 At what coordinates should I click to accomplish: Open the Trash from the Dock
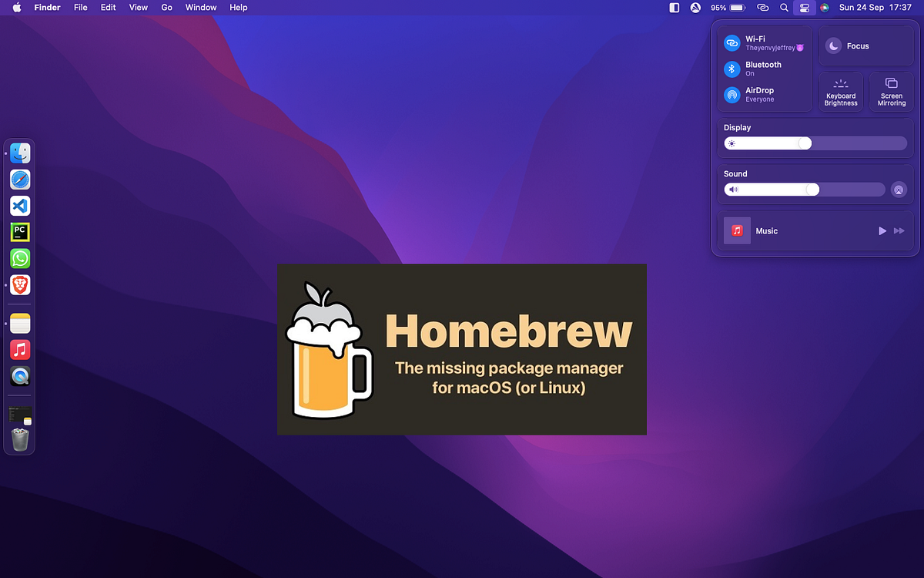click(x=19, y=439)
